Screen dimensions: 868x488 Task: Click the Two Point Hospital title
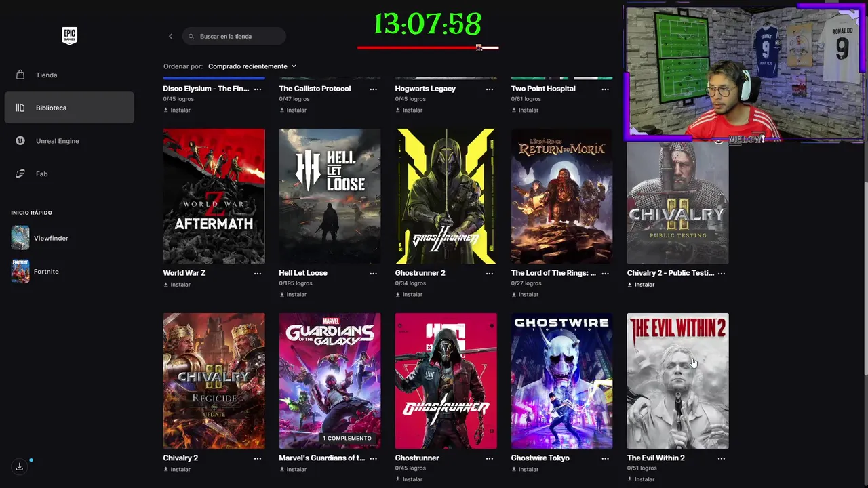point(543,89)
